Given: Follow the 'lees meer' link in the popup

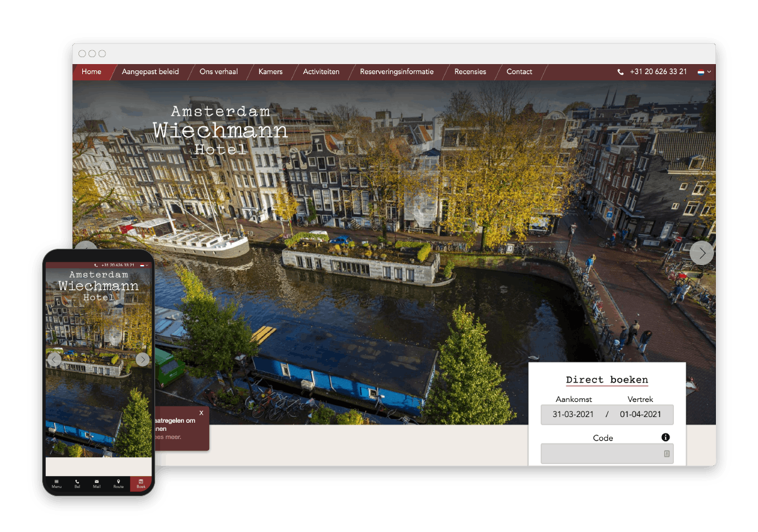Looking at the screenshot, I should 168,437.
